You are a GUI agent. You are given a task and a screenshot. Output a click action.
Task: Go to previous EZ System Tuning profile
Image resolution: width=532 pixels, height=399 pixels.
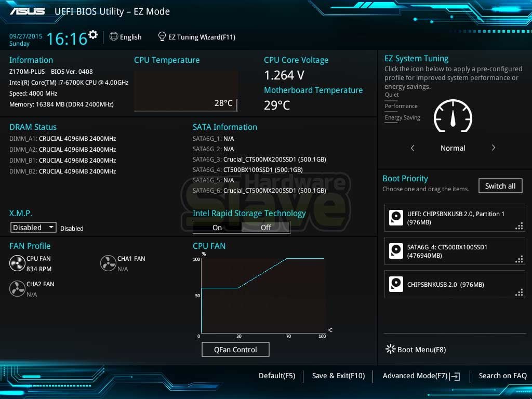[x=413, y=148]
